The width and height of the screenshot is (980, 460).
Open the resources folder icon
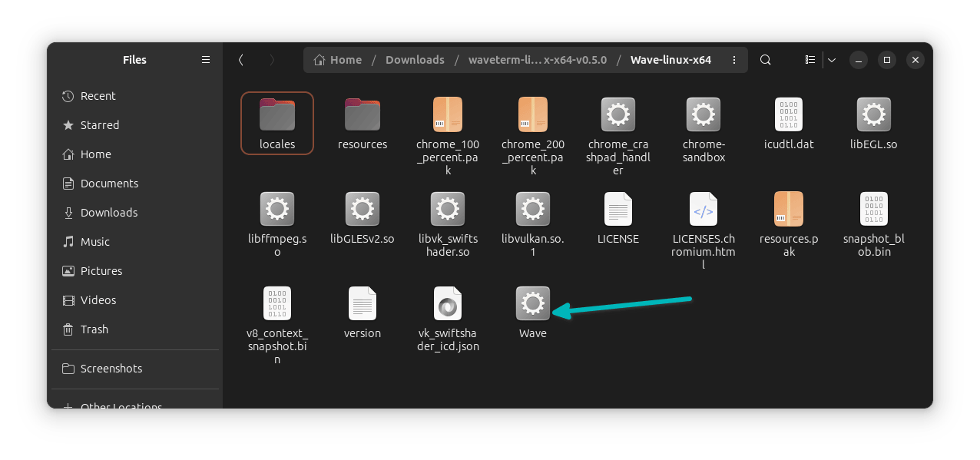point(363,114)
